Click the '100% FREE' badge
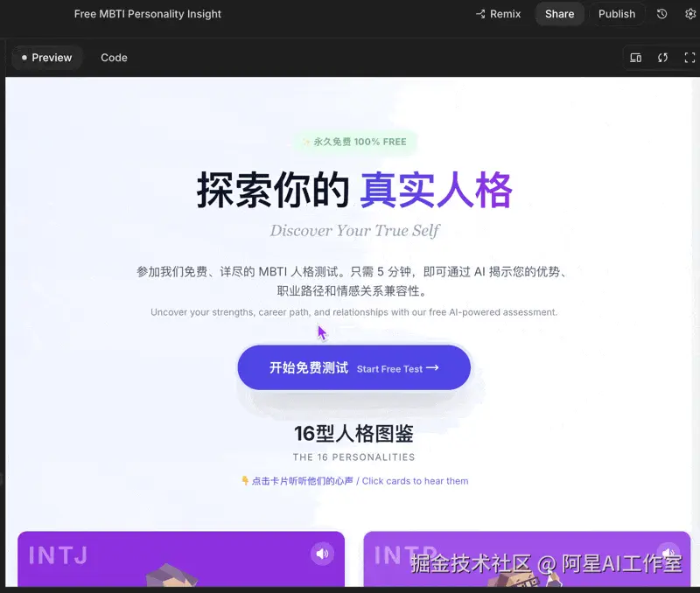Image resolution: width=700 pixels, height=593 pixels. (x=355, y=142)
